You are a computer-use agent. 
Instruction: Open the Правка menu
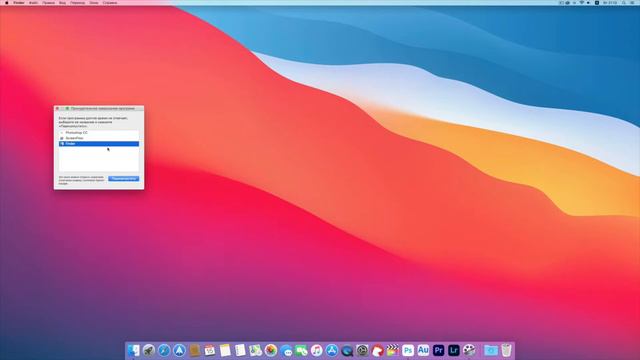49,3
